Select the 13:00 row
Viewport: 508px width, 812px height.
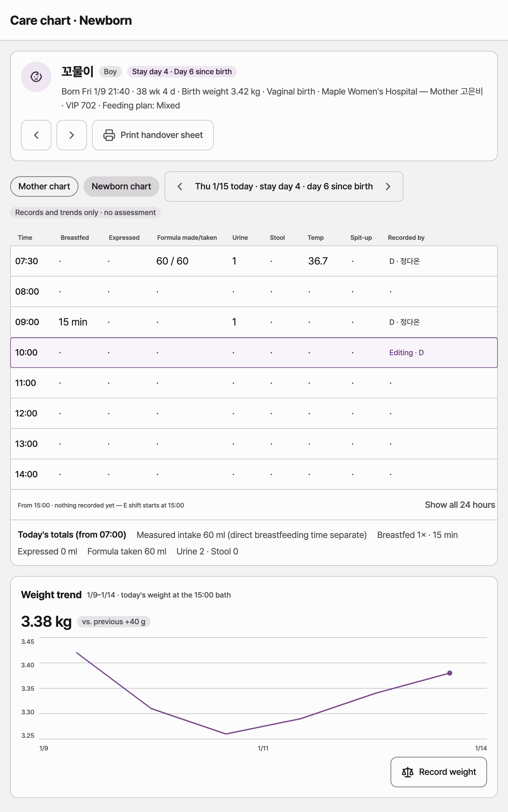point(254,444)
